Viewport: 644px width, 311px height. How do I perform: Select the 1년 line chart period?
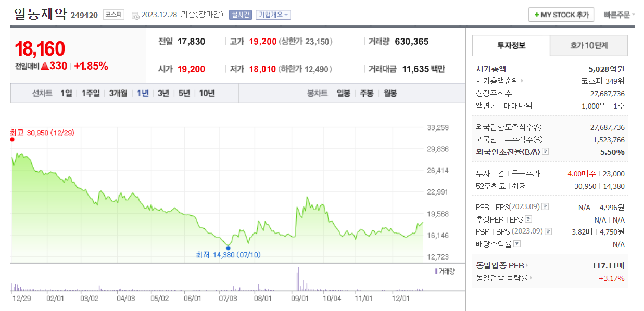coord(143,94)
